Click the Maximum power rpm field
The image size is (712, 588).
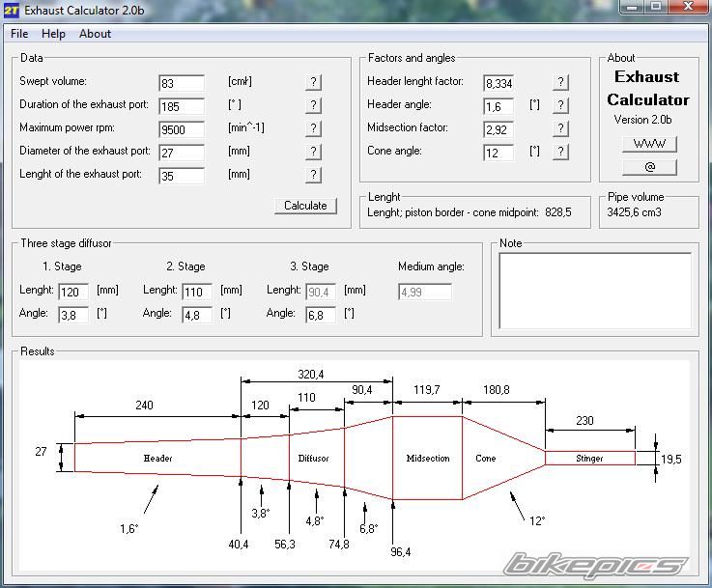tap(182, 130)
